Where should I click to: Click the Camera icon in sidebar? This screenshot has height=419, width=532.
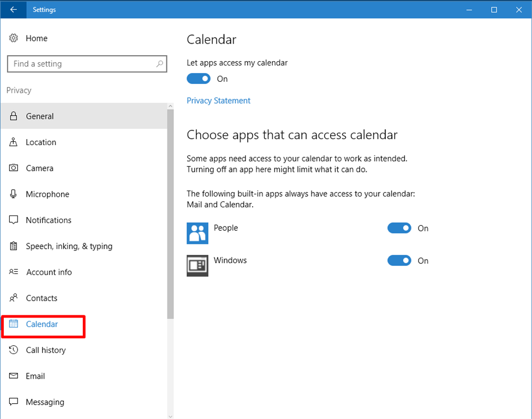point(14,168)
